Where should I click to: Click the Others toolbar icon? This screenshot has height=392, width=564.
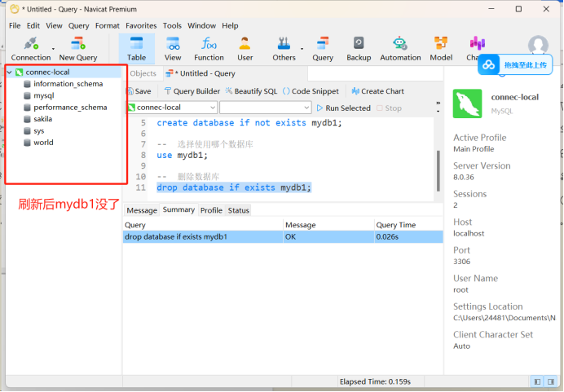click(284, 49)
